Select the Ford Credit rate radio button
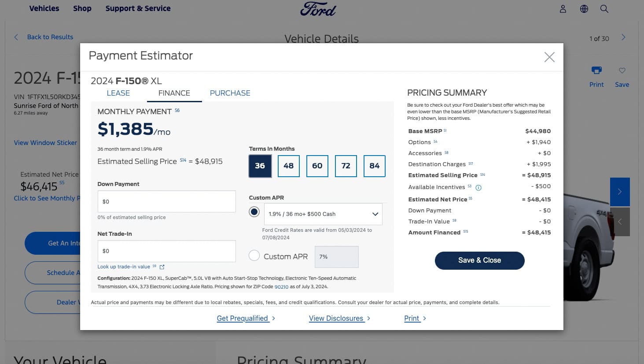The height and width of the screenshot is (364, 644). pos(254,212)
